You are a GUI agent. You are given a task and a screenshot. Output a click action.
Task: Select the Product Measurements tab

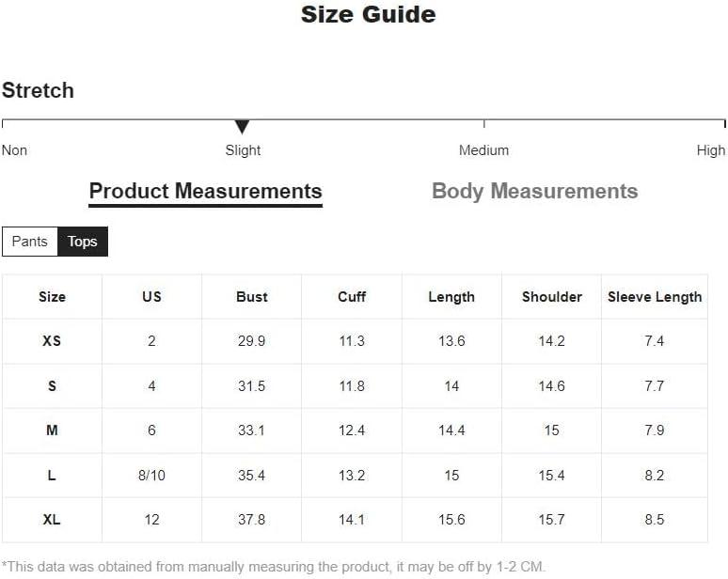tap(206, 192)
